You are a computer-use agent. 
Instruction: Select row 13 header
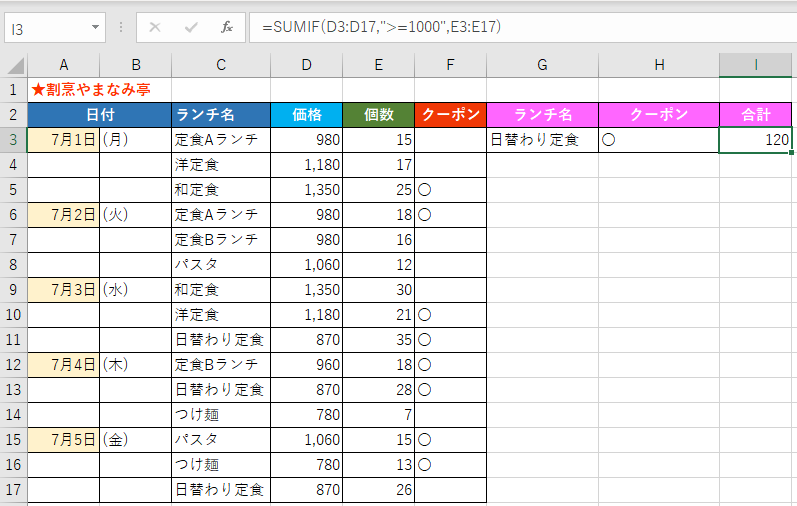(x=14, y=390)
